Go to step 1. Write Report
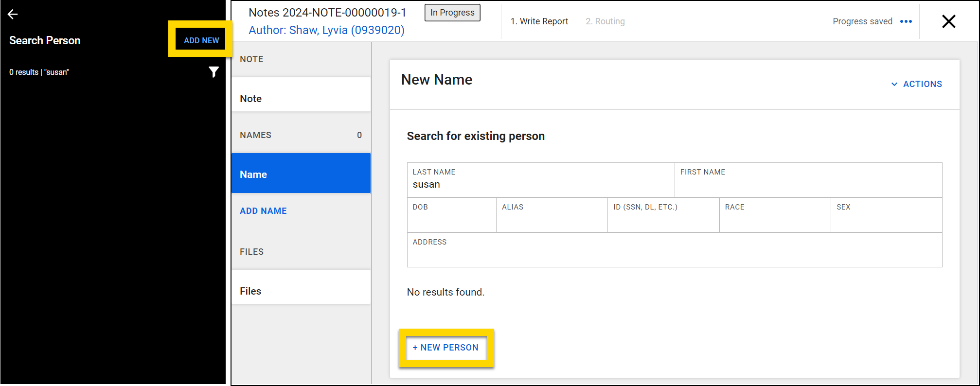Viewport: 980px width, 386px height. coord(539,21)
